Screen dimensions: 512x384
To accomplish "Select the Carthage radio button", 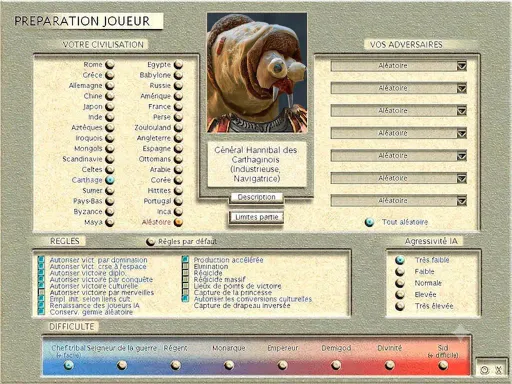I will [x=110, y=180].
